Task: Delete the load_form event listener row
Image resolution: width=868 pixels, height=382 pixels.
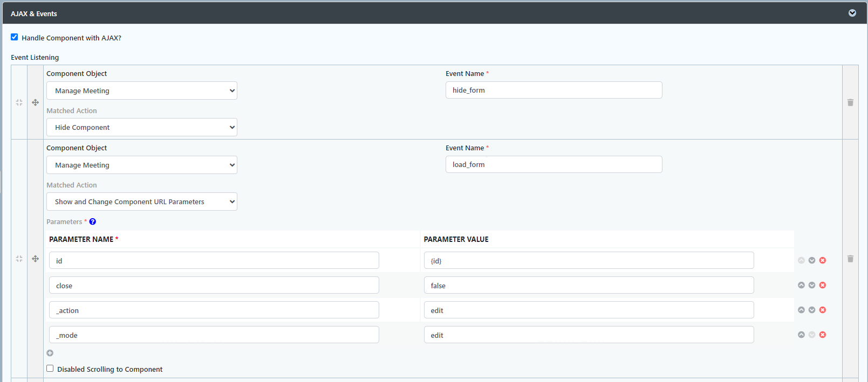Action: pos(850,259)
